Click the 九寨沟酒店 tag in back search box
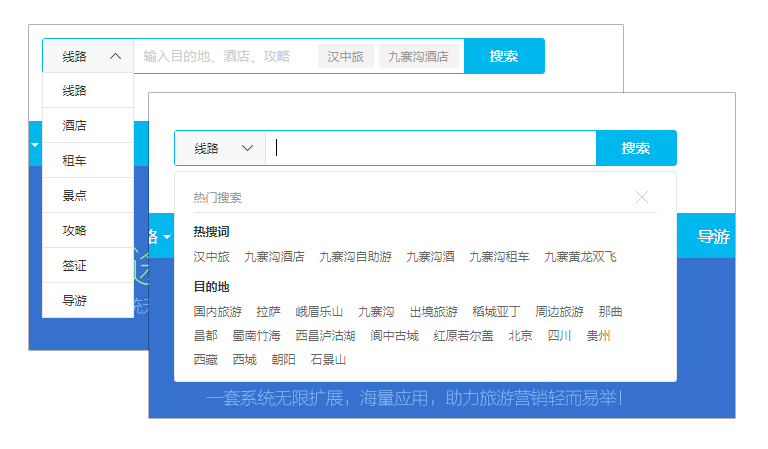Screen dimensions: 768x449 [418, 56]
